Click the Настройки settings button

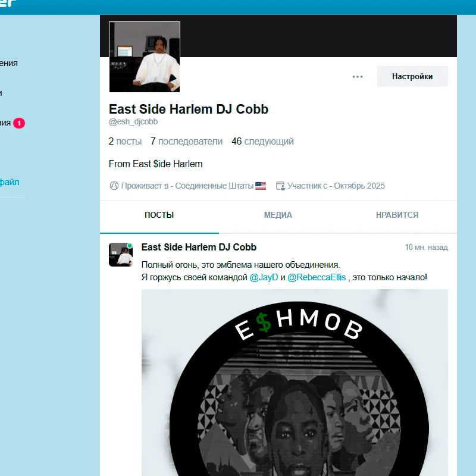pyautogui.click(x=412, y=77)
